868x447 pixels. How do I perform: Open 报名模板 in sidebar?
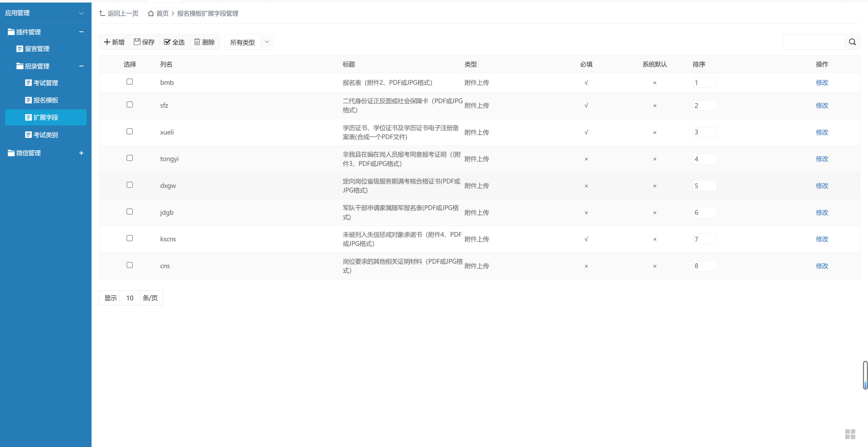46,100
